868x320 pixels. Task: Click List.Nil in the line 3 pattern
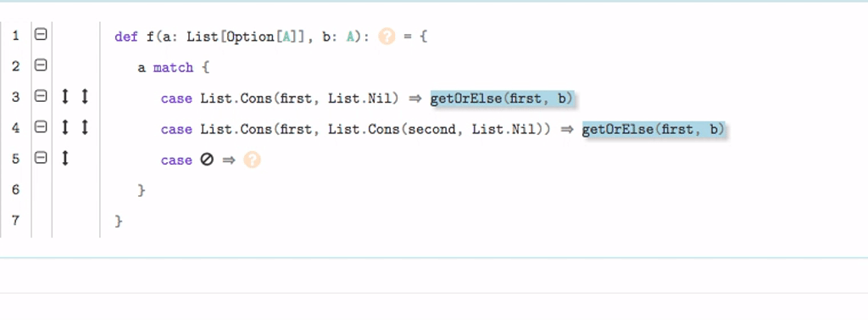click(x=359, y=98)
